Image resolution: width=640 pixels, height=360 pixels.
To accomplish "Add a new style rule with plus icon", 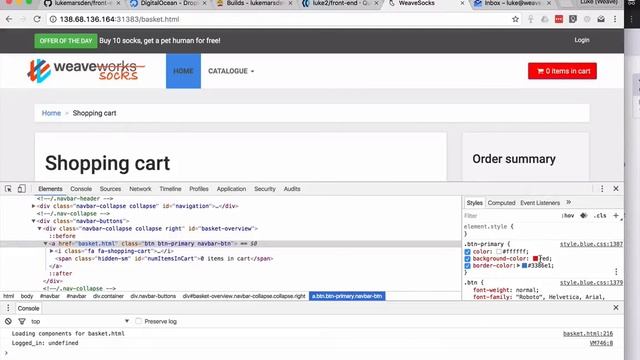I will pyautogui.click(x=616, y=216).
